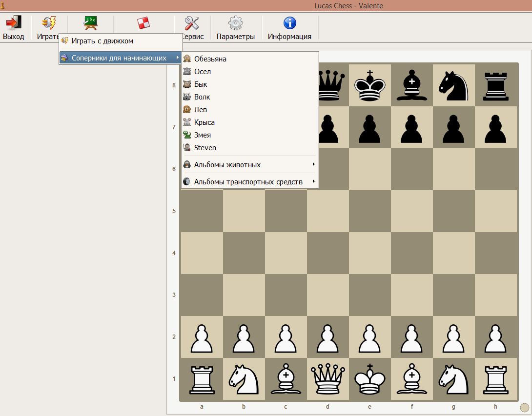The width and height of the screenshot is (532, 416).
Task: Select the Волк wolf opponent icon
Action: point(187,97)
